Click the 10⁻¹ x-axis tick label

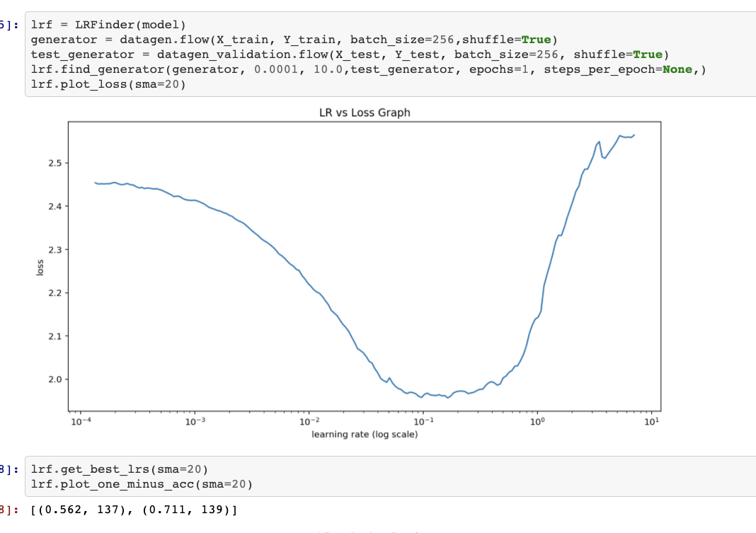pyautogui.click(x=423, y=421)
